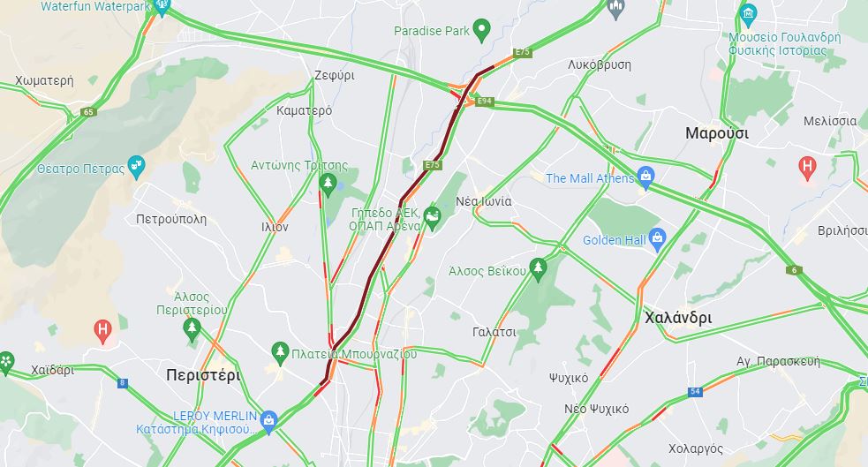Click The Mall Athens shopping bag icon

645,177
